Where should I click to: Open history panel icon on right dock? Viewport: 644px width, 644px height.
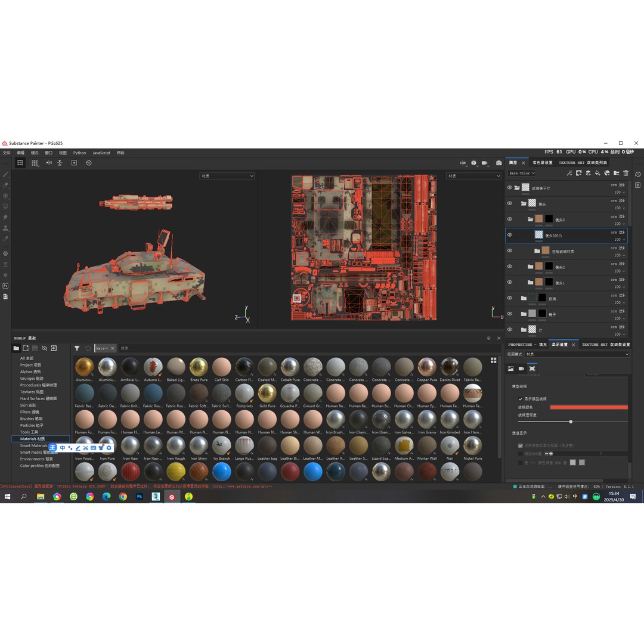point(638,174)
